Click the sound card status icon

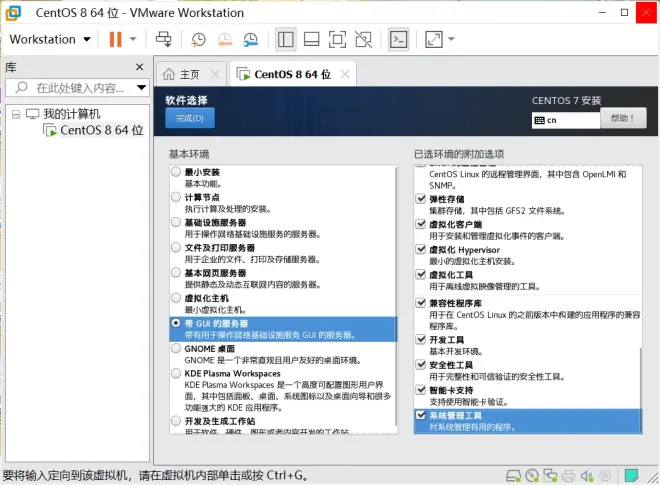coord(587,476)
